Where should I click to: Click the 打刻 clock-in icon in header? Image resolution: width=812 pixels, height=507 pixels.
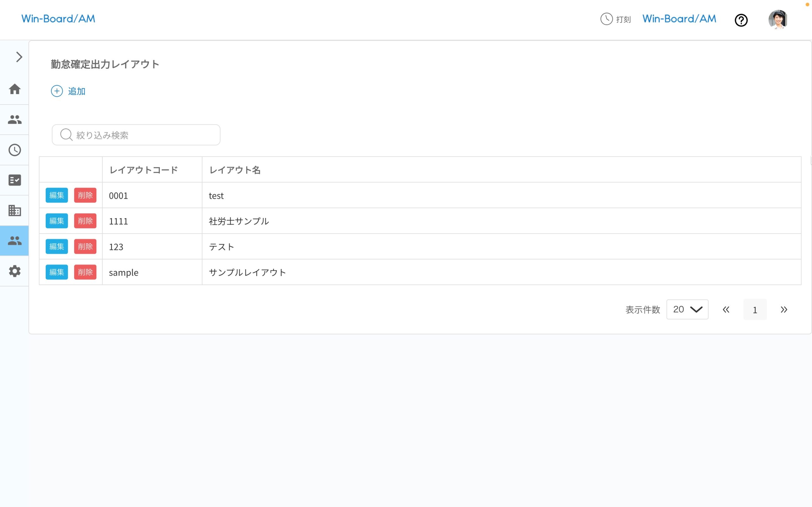[606, 19]
